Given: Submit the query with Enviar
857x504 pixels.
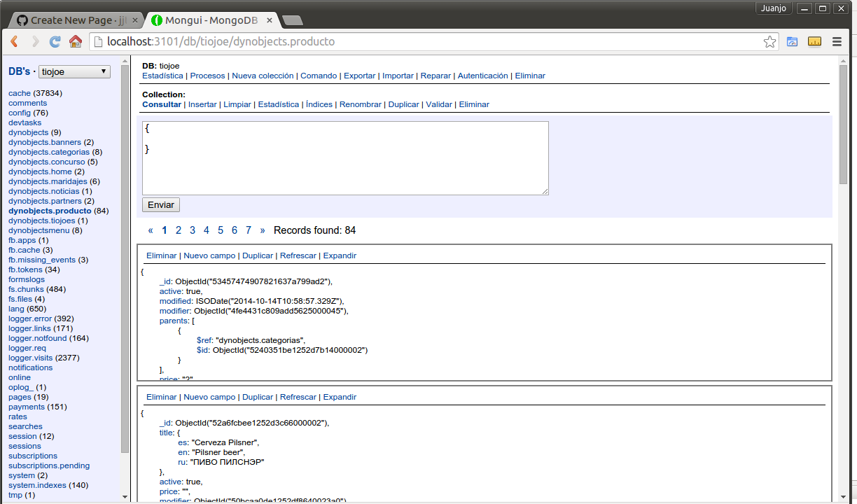Looking at the screenshot, I should pos(161,205).
